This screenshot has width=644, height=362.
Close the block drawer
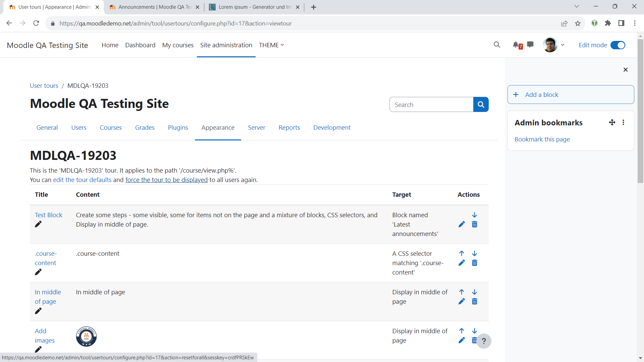click(x=625, y=70)
